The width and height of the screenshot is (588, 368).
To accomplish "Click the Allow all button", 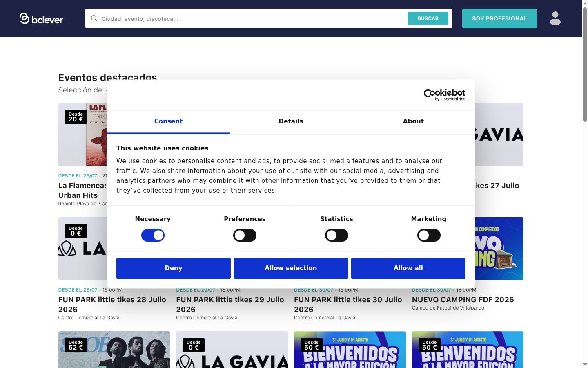I will coord(408,268).
